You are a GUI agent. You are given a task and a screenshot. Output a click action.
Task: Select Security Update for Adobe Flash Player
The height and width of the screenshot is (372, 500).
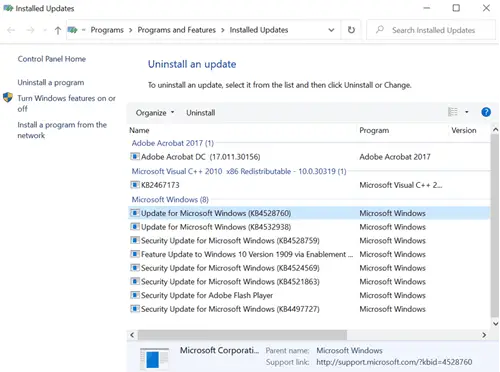point(309,295)
